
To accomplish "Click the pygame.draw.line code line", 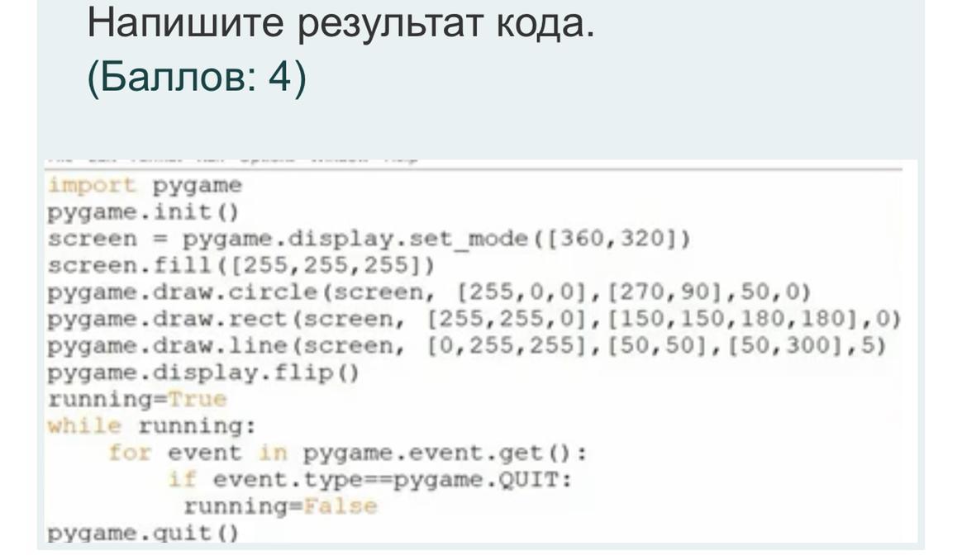I will click(x=466, y=346).
